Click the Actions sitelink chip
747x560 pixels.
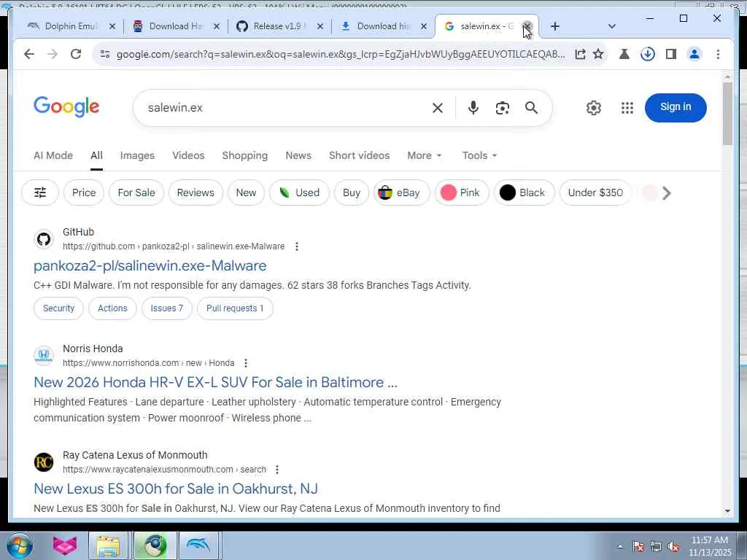point(112,308)
